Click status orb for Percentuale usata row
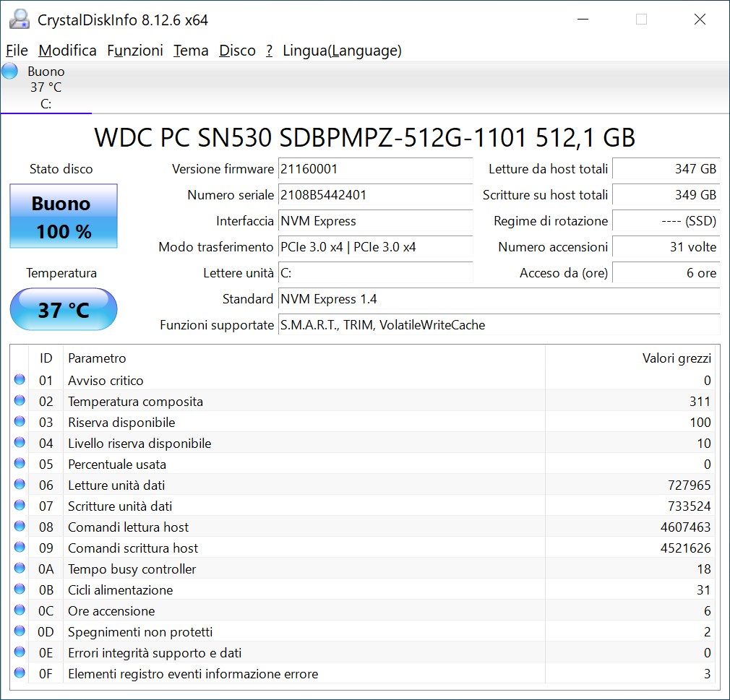Screen dimensions: 730x700 pos(20,463)
